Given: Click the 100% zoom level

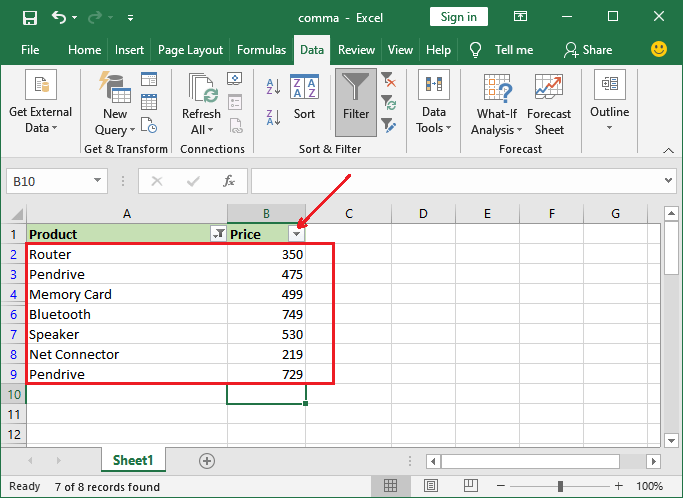Looking at the screenshot, I should [x=649, y=486].
